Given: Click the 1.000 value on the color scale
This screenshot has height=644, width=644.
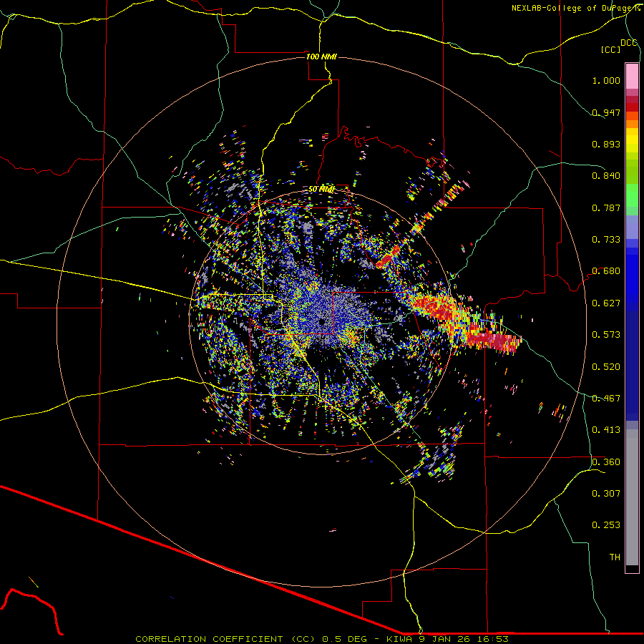Looking at the screenshot, I should (606, 80).
